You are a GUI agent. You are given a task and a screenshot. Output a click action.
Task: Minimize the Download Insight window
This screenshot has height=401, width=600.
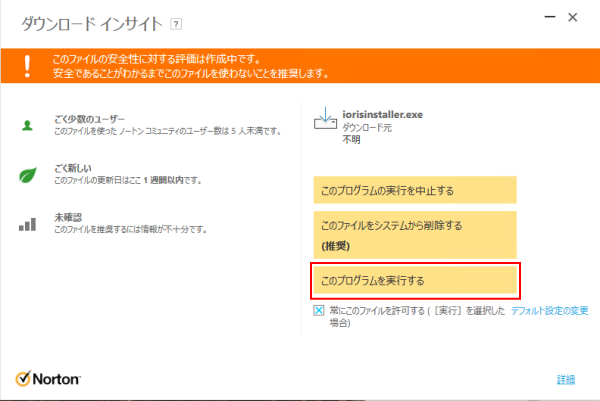click(x=550, y=17)
